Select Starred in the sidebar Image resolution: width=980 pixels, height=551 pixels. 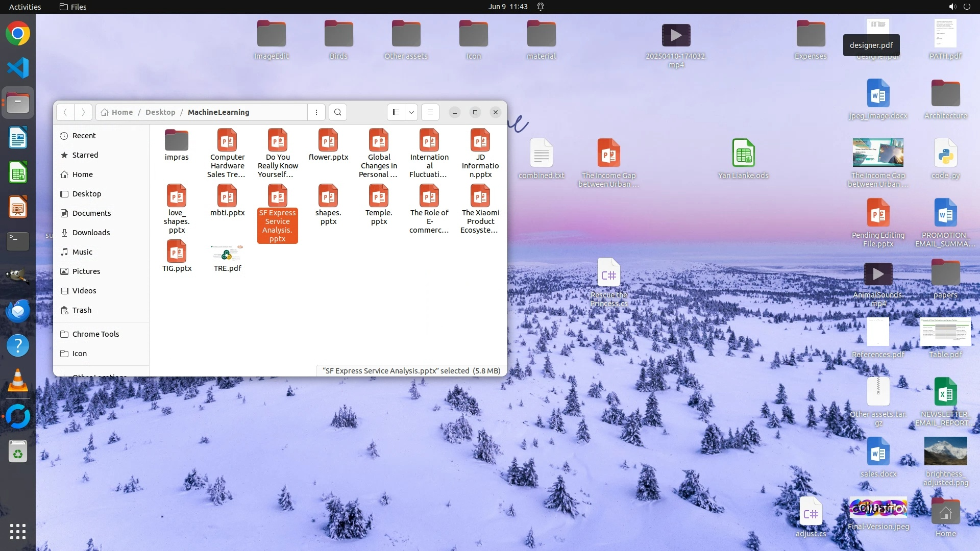pos(85,155)
